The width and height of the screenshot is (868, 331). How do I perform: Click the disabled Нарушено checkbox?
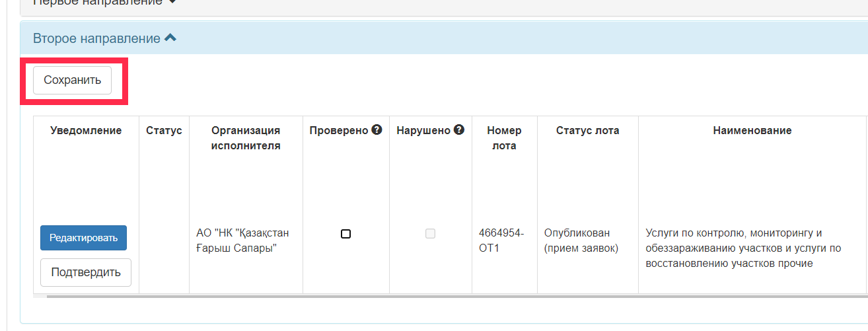[430, 234]
